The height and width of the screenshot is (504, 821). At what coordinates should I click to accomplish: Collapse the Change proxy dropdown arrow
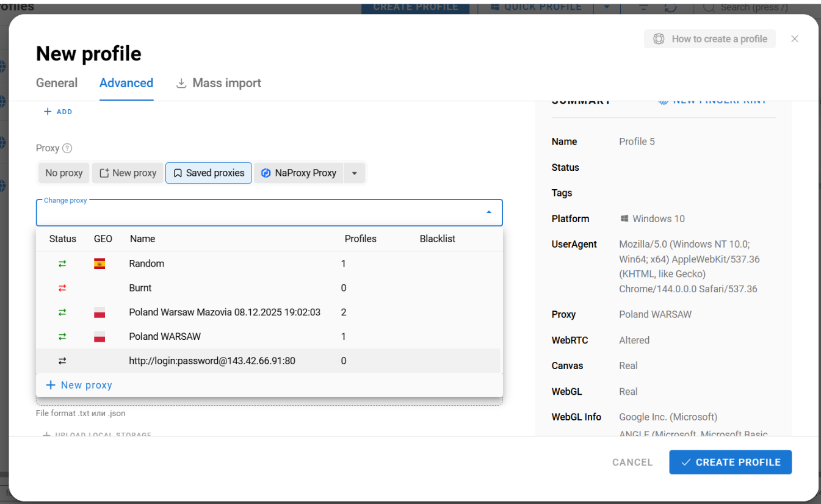pos(489,212)
